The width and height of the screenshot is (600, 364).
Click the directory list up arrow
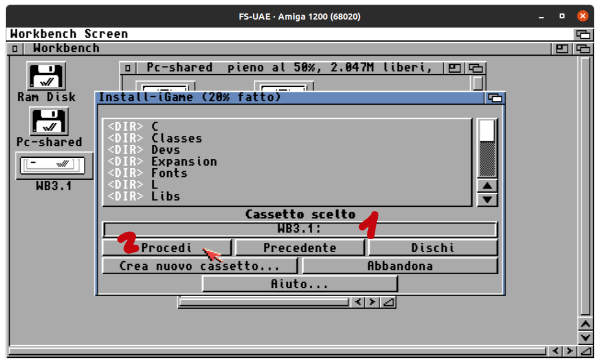pyautogui.click(x=487, y=186)
